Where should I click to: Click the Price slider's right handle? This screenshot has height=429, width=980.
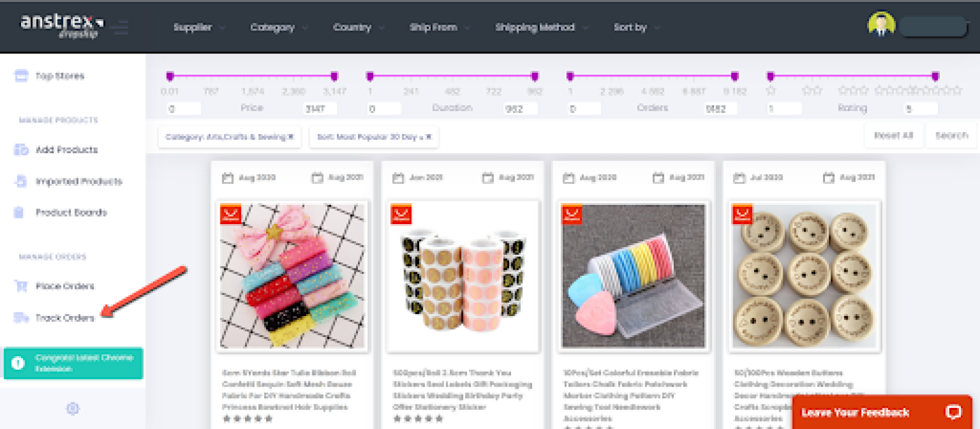(334, 76)
